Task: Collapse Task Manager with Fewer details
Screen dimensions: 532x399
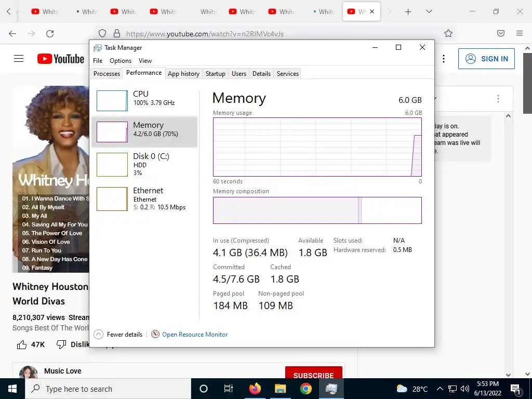Action: tap(118, 335)
